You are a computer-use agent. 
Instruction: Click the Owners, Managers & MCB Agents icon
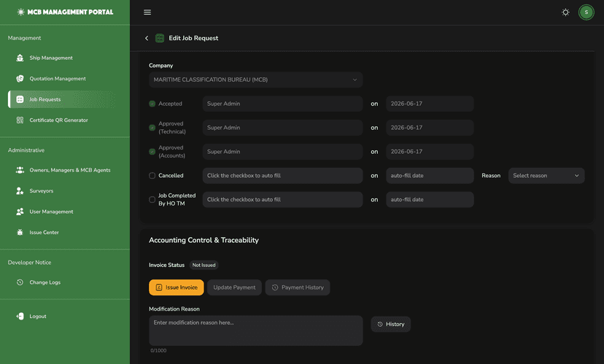click(20, 170)
